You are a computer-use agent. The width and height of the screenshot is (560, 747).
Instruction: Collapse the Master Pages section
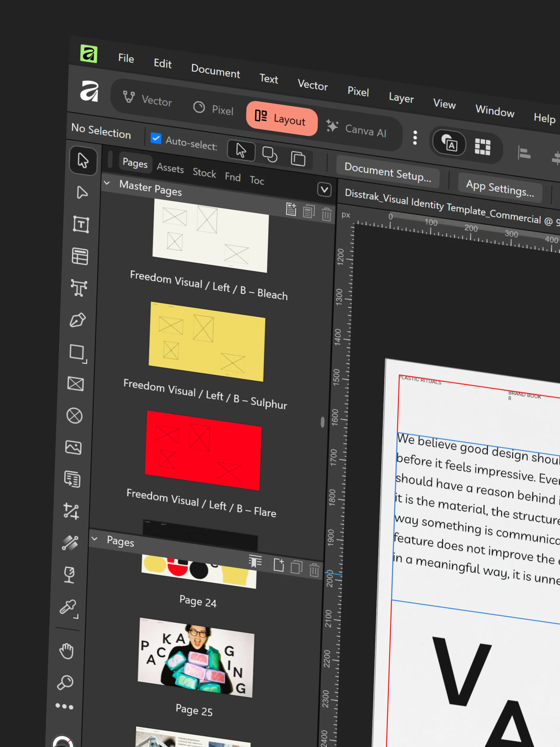[x=107, y=183]
